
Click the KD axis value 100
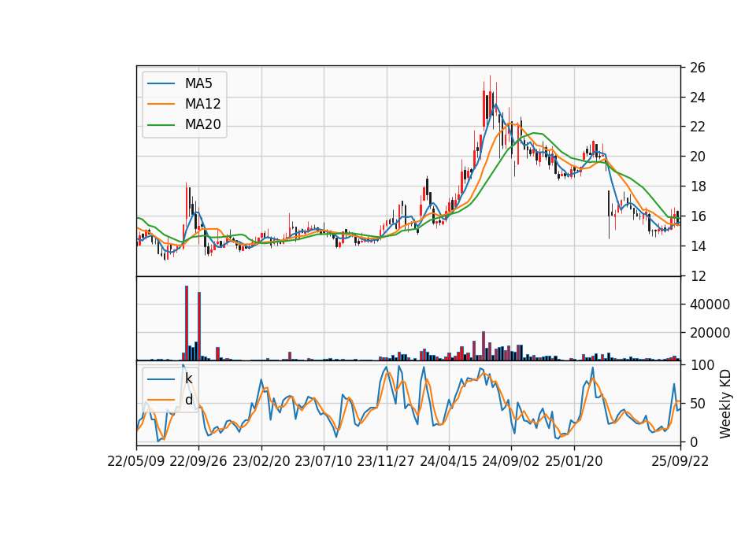click(702, 365)
